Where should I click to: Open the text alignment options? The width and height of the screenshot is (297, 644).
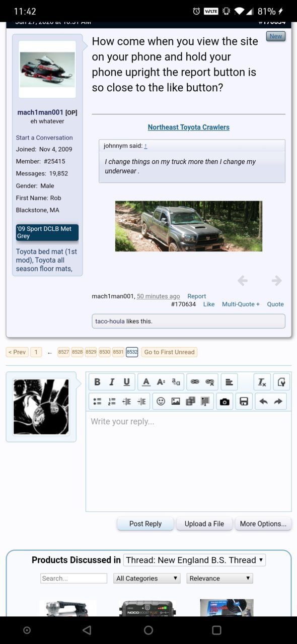coord(229,382)
